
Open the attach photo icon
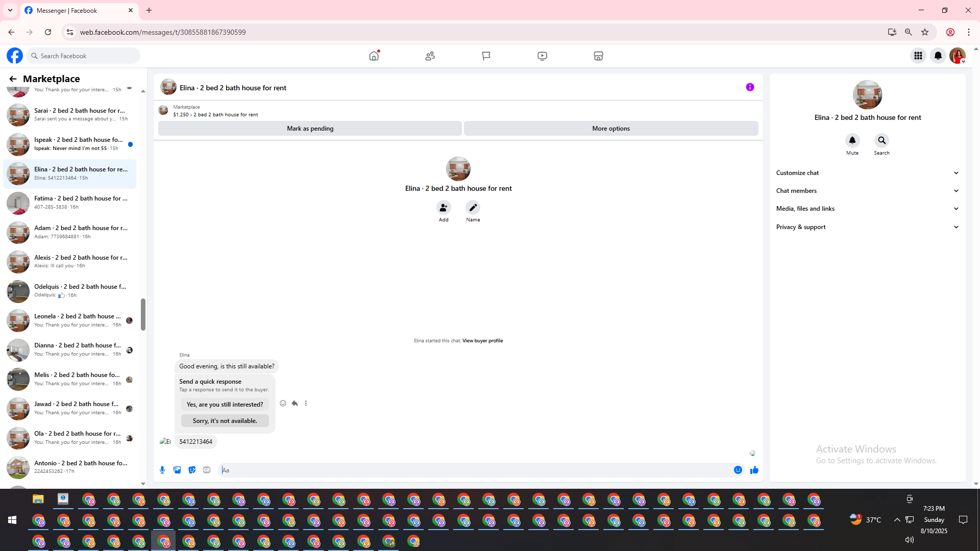[177, 470]
